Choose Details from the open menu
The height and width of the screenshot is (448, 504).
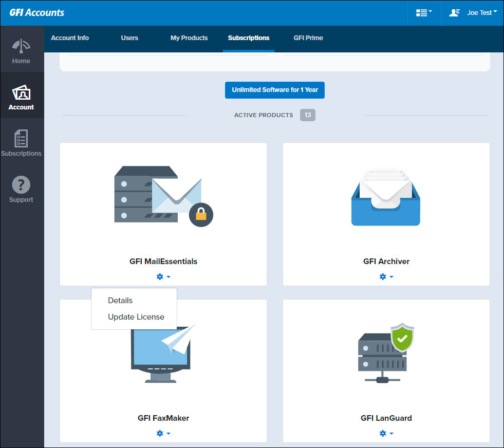pyautogui.click(x=120, y=301)
